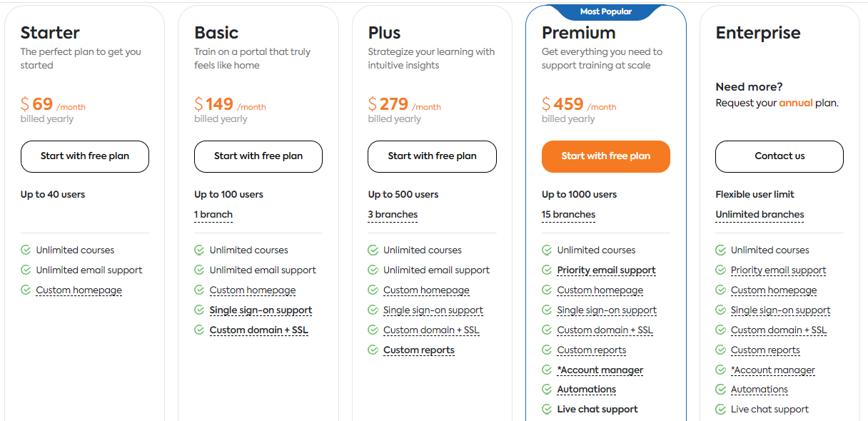The height and width of the screenshot is (421, 868).
Task: Click checkmark icon next to Enterprise Automations
Action: point(720,390)
